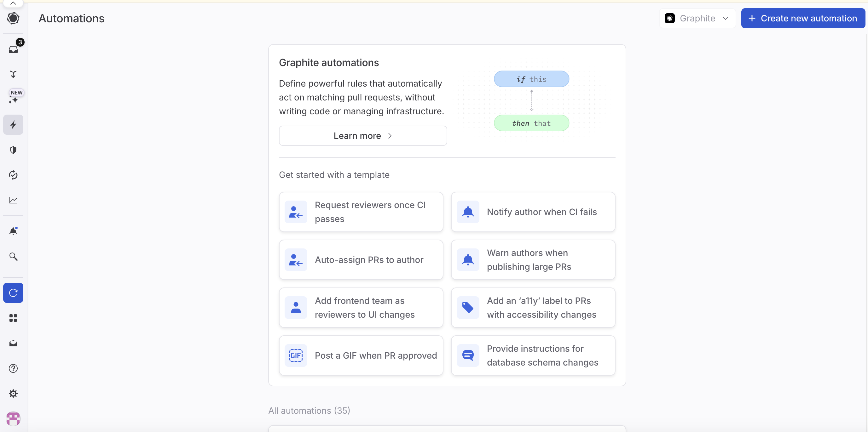Select Request reviewers once CI passes template

[x=361, y=212]
